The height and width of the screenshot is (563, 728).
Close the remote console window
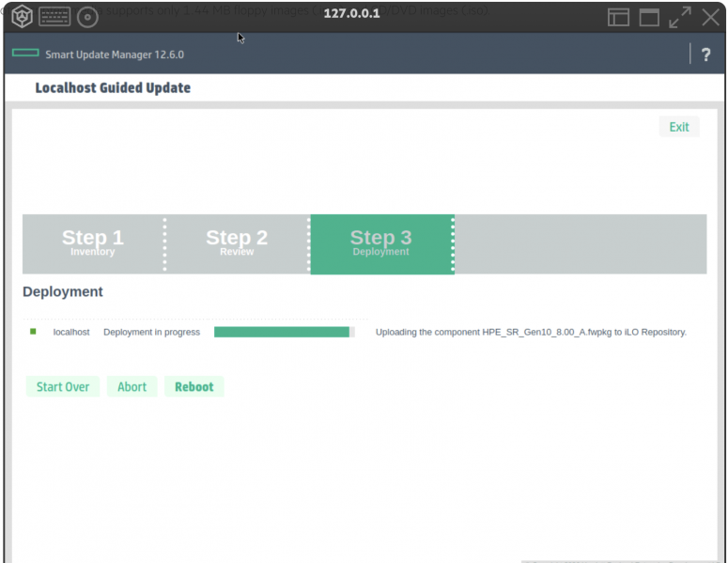click(x=711, y=17)
